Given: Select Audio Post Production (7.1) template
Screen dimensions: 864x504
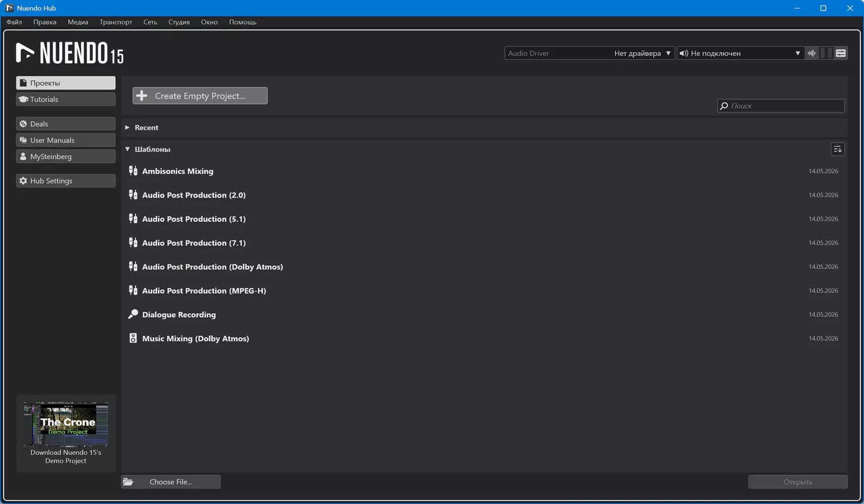Looking at the screenshot, I should (484, 243).
